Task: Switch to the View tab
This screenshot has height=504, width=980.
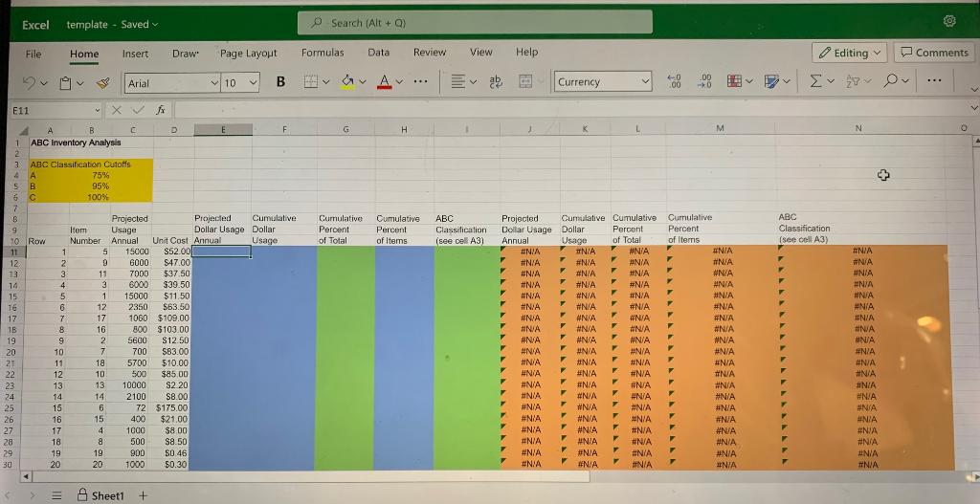Action: [480, 53]
